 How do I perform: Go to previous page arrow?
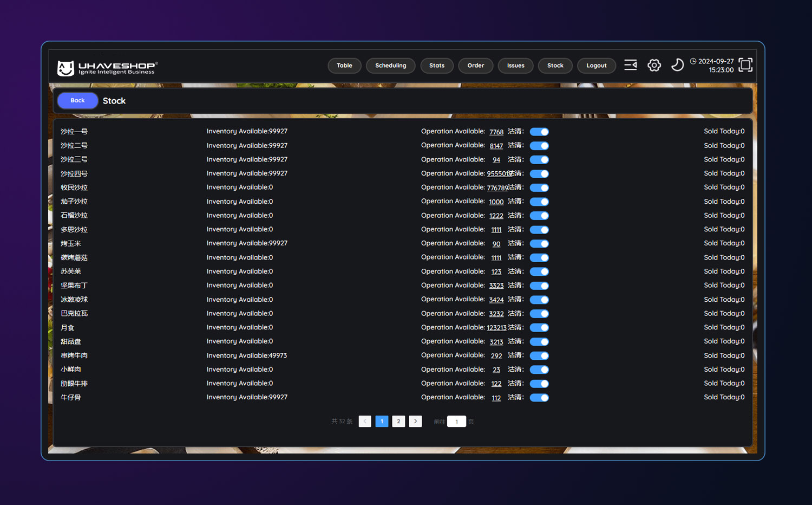pyautogui.click(x=365, y=422)
